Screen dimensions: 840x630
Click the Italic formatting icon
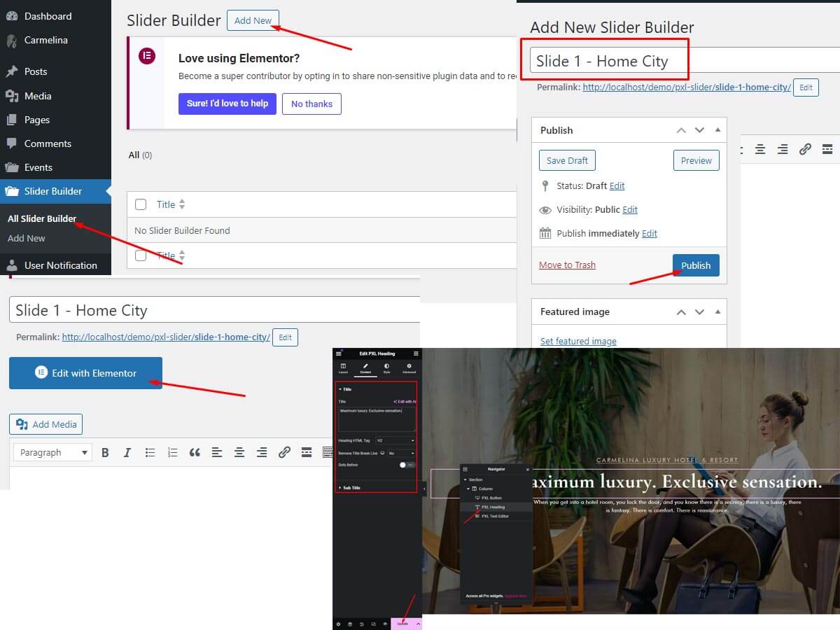point(127,453)
